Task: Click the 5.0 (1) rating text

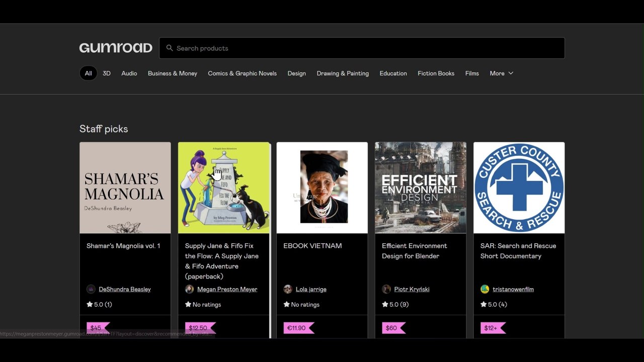Action: tap(103, 304)
